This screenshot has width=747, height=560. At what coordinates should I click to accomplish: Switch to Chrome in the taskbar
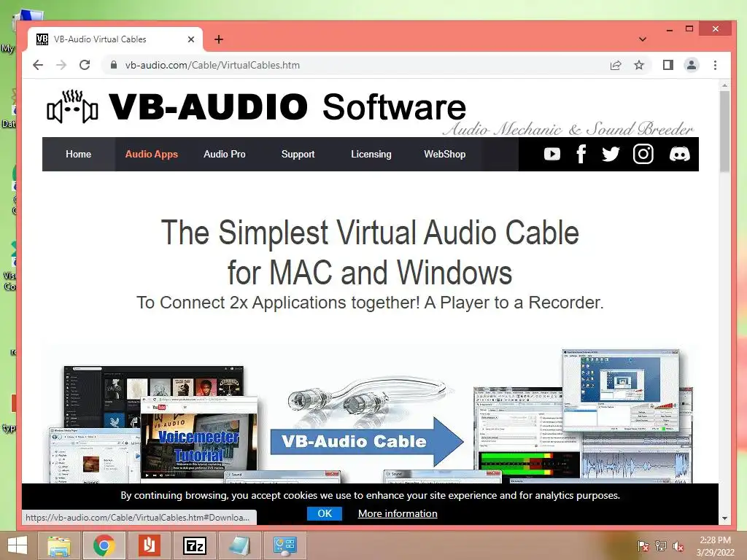pyautogui.click(x=104, y=545)
